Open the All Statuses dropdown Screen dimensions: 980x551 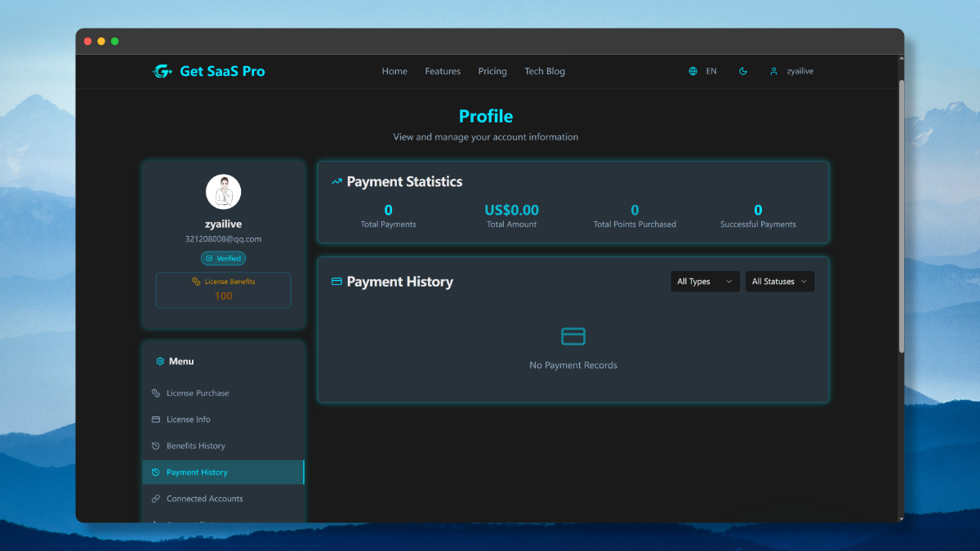(779, 281)
